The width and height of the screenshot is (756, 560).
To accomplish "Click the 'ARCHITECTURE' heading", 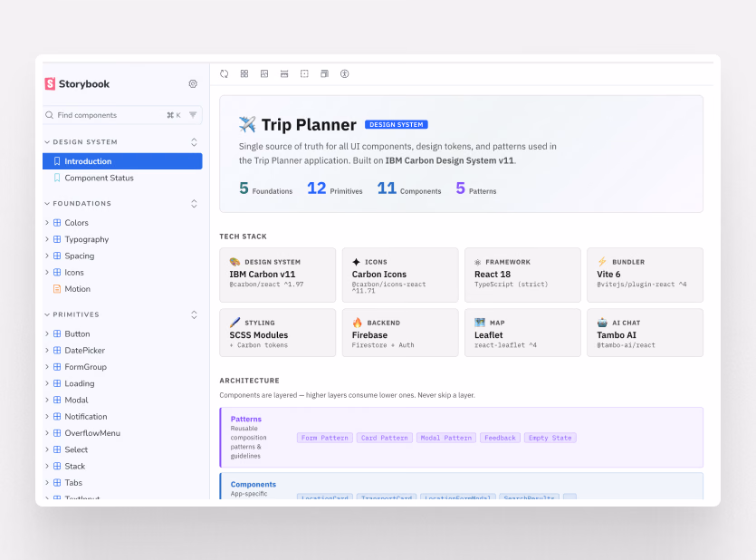I will point(249,381).
